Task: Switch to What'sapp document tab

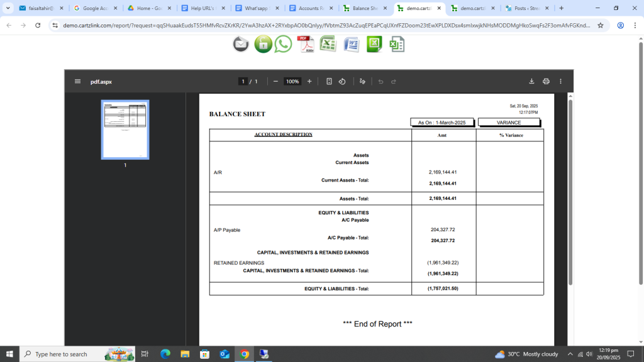Action: click(x=257, y=8)
